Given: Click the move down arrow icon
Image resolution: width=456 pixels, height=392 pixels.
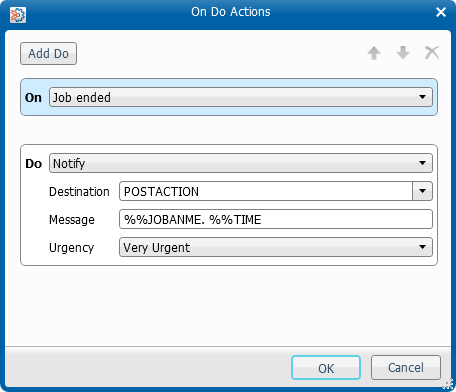Looking at the screenshot, I should tap(403, 53).
